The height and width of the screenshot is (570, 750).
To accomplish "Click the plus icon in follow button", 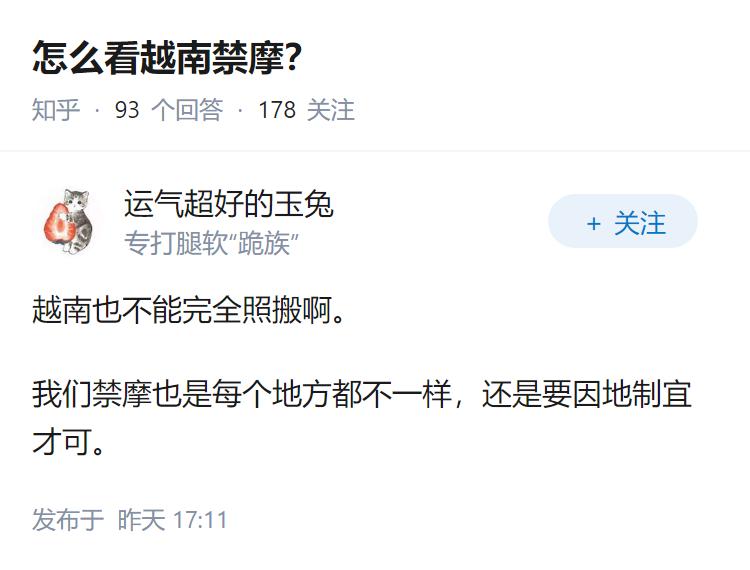I will tap(594, 223).
